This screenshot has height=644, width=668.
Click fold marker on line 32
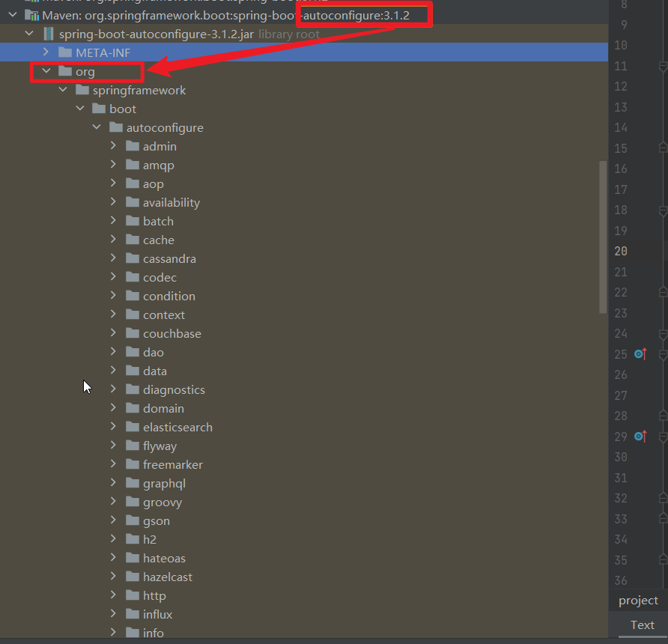[663, 498]
